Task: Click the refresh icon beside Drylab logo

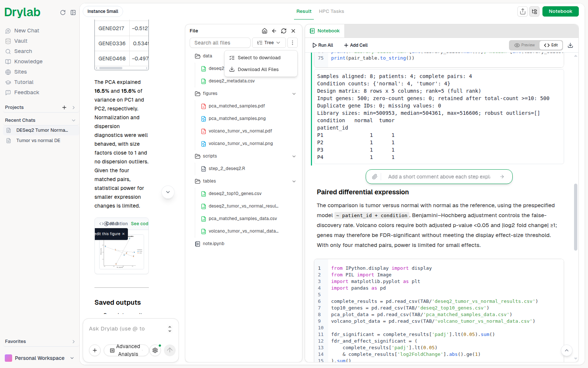Action: tap(63, 13)
